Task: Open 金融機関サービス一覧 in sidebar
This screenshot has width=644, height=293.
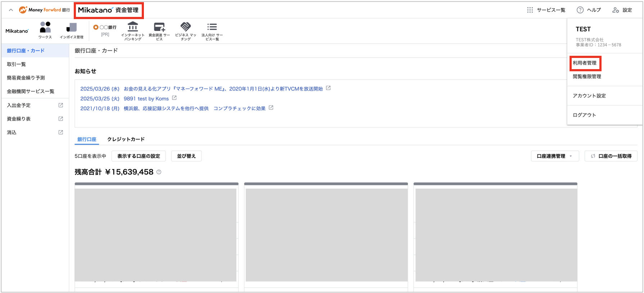Action: (35, 91)
